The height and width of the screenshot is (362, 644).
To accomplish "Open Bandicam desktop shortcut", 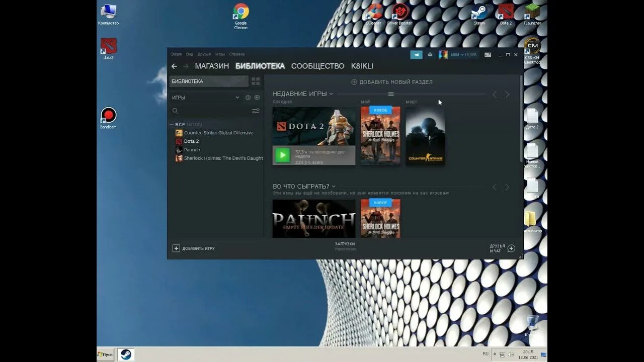I will coord(108,119).
